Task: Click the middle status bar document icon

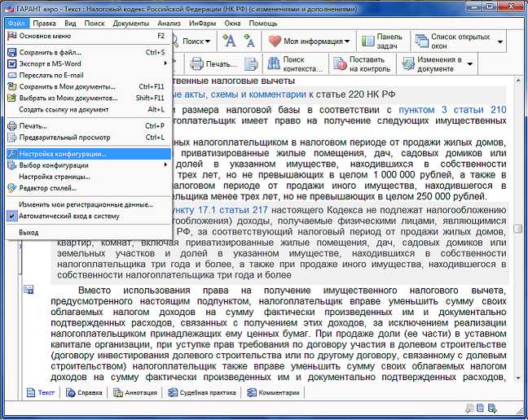Action: point(481,409)
